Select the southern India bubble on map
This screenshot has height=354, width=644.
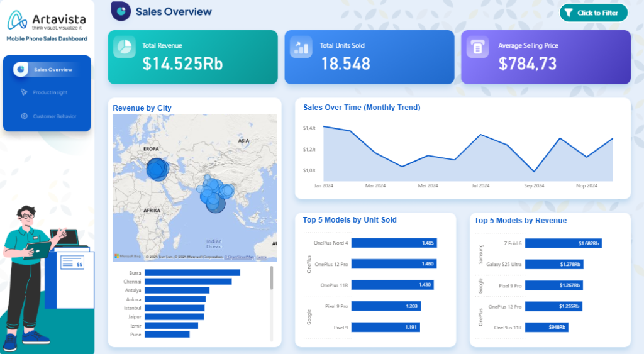coord(216,203)
